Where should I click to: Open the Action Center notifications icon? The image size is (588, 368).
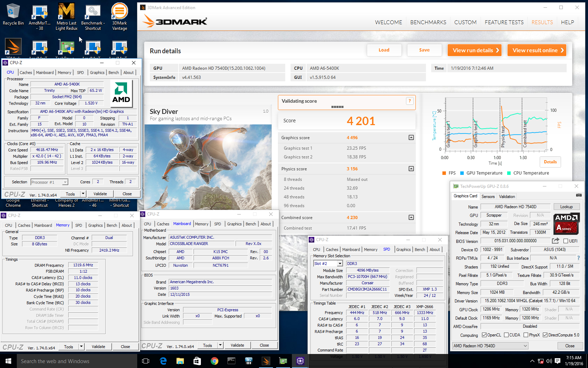click(558, 361)
